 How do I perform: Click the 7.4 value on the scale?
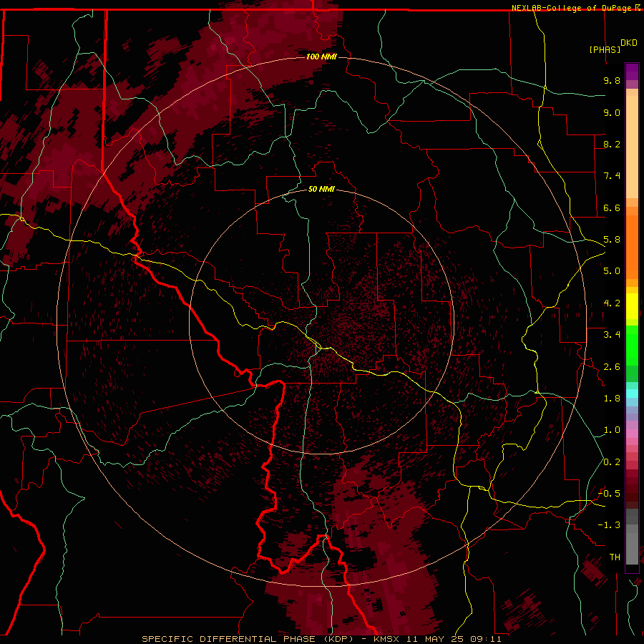pyautogui.click(x=612, y=176)
